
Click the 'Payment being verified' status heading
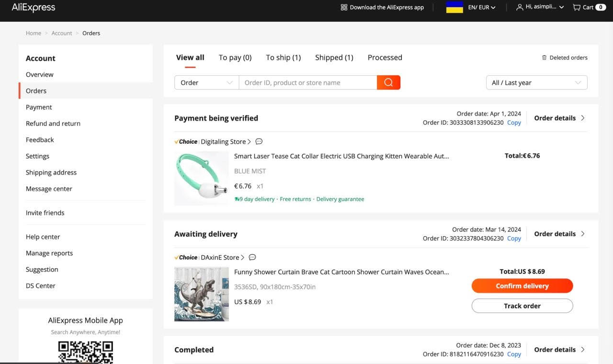point(216,118)
